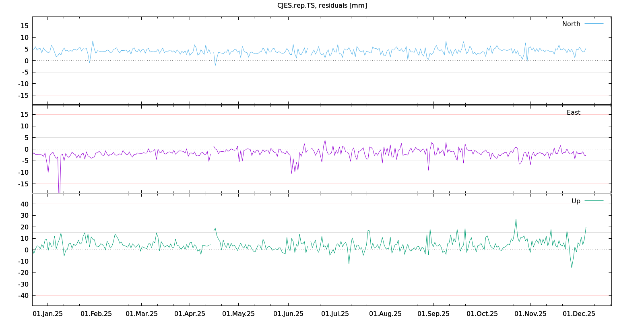Select the 01.May.25 x-axis date label
Screen dimensions: 644x322
pyautogui.click(x=238, y=314)
